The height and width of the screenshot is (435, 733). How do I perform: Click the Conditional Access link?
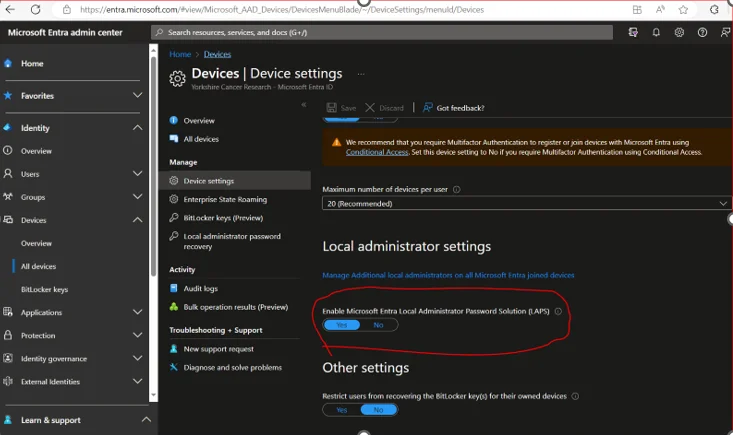pyautogui.click(x=377, y=152)
